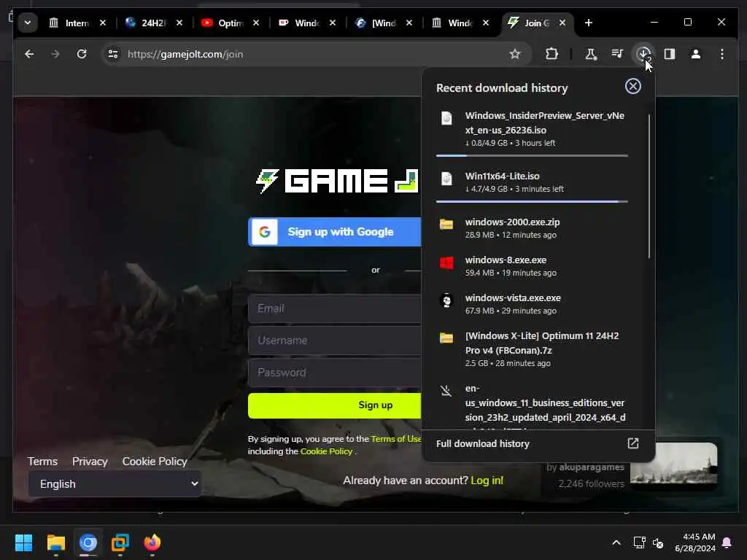Open the Privacy footer link
747x560 pixels.
coord(90,462)
